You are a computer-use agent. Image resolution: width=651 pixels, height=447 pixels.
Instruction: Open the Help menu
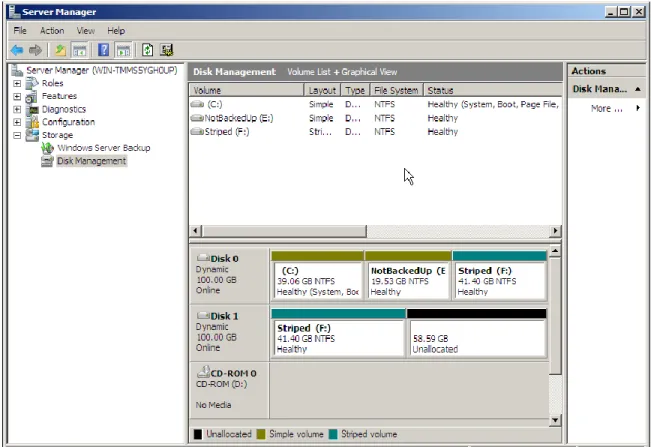(x=116, y=30)
